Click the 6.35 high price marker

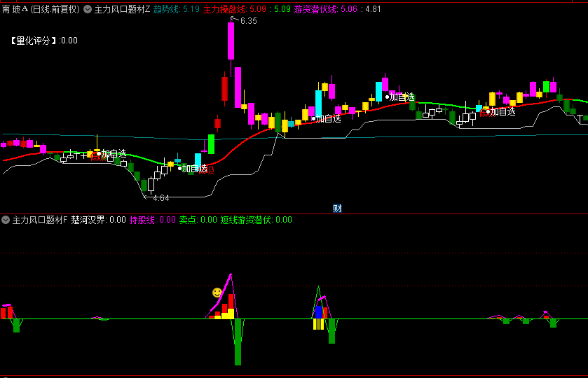pyautogui.click(x=248, y=21)
